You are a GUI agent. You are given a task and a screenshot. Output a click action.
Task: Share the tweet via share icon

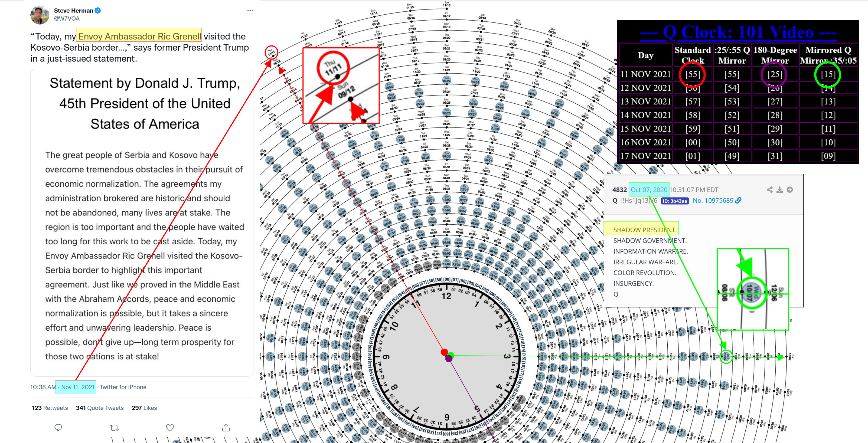[x=226, y=428]
